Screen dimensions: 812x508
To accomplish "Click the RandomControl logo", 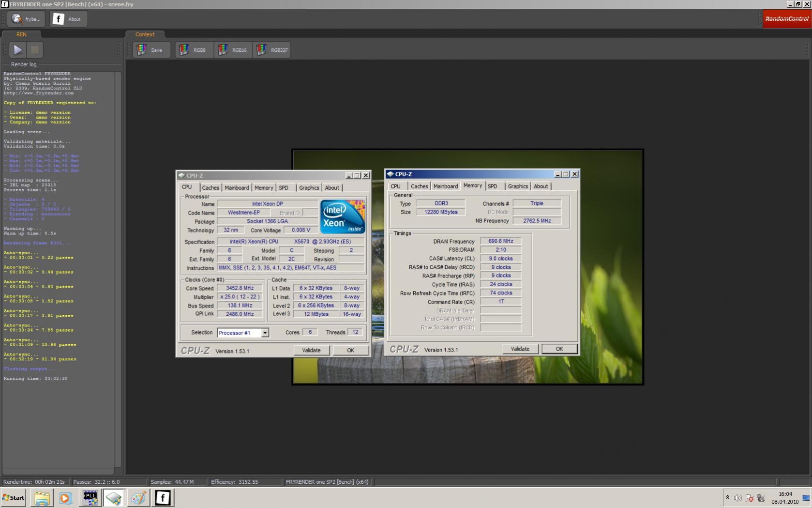I will point(786,19).
